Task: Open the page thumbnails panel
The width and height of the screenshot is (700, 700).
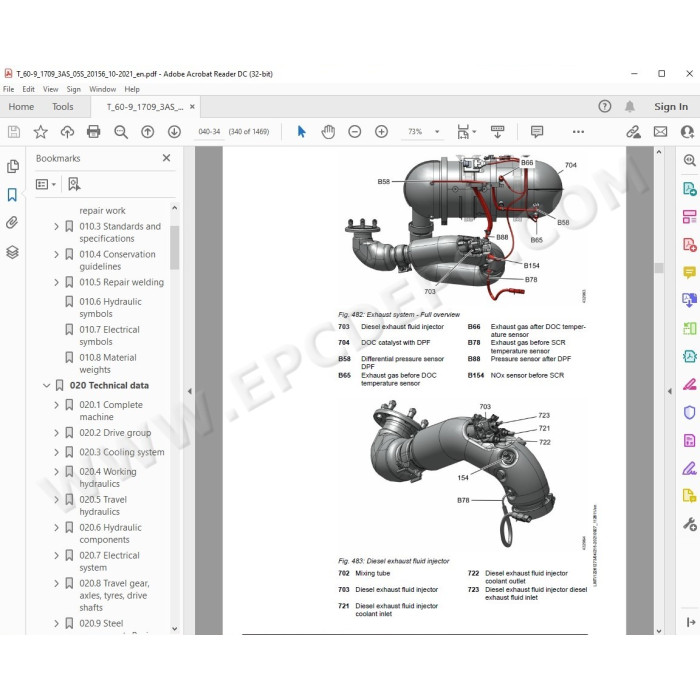Action: pos(13,166)
